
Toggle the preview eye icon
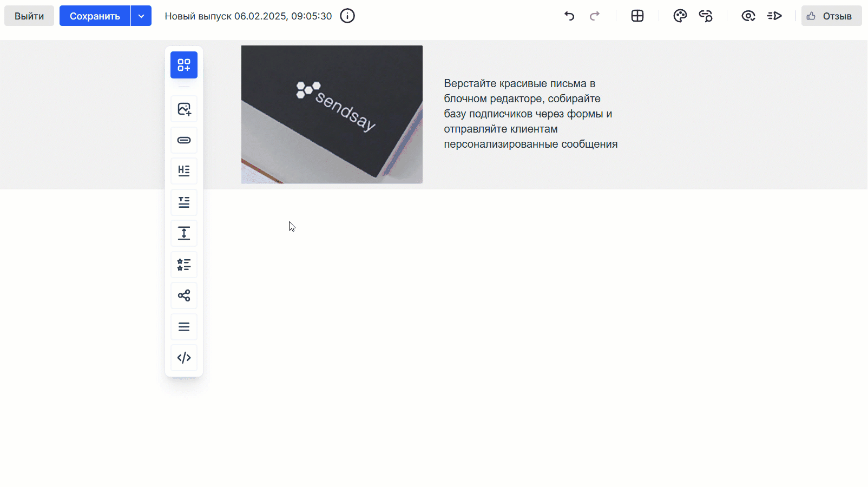pos(748,16)
